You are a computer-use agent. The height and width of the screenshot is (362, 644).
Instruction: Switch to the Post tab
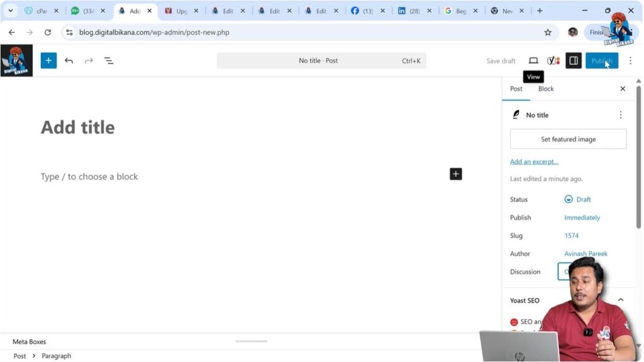pos(516,89)
